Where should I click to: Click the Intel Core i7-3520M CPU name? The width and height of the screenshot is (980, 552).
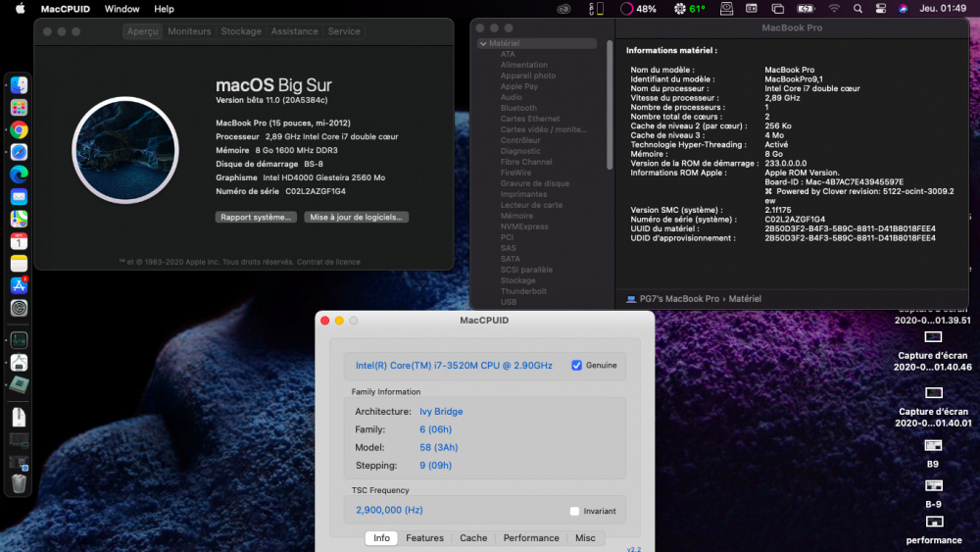[454, 365]
